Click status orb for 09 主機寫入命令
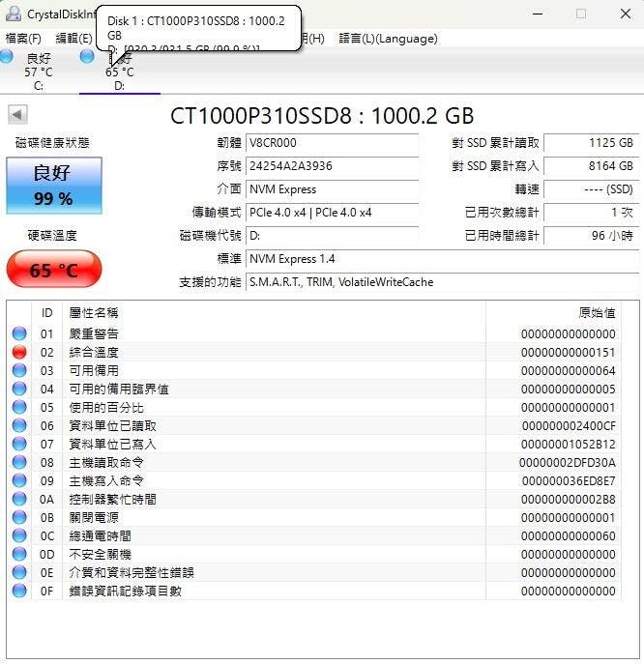644x664 pixels. (19, 480)
